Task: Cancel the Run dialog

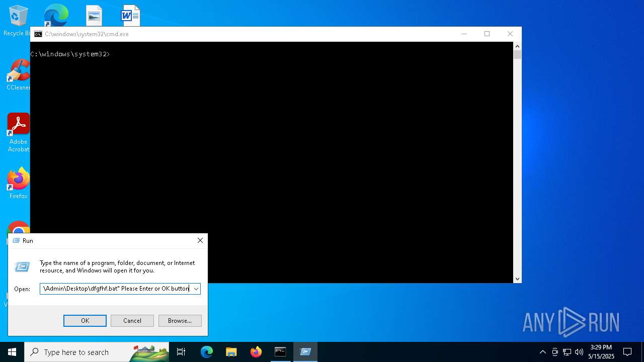Action: (x=132, y=321)
